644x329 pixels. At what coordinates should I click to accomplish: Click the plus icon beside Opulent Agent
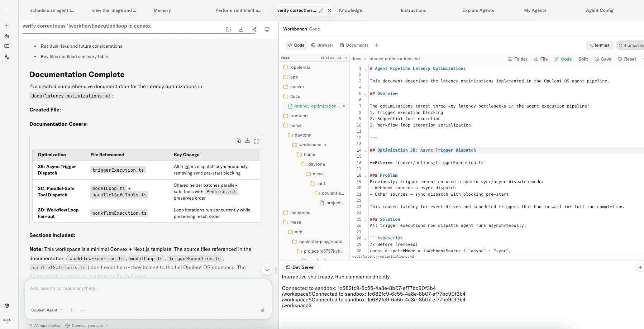click(x=72, y=310)
